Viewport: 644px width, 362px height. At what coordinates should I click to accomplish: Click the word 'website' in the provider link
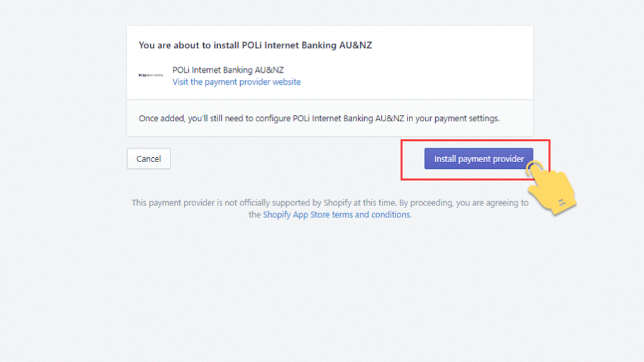[287, 82]
